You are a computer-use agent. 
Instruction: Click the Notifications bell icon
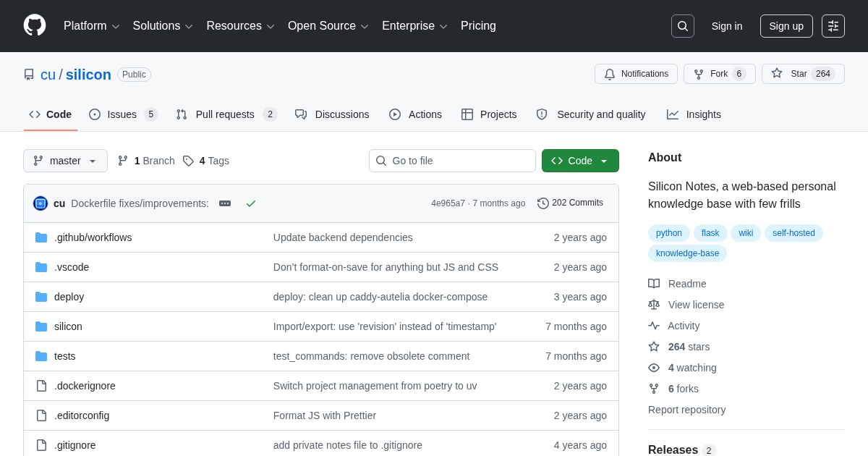[x=610, y=74]
